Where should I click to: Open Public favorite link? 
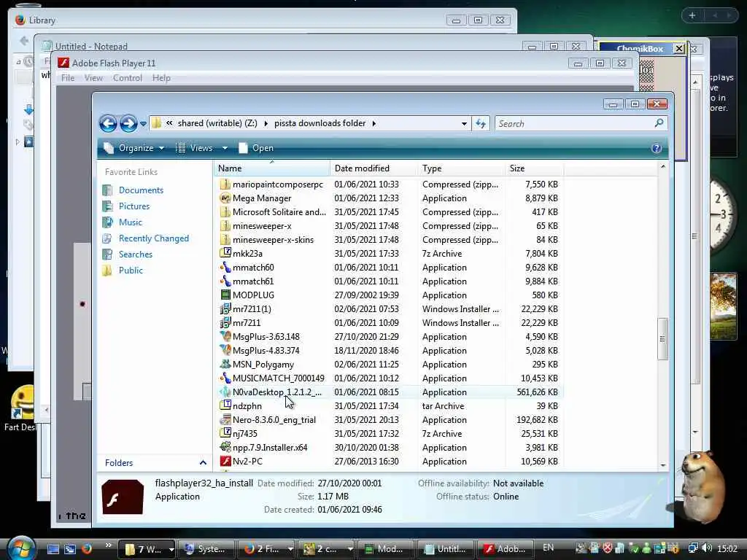(131, 271)
